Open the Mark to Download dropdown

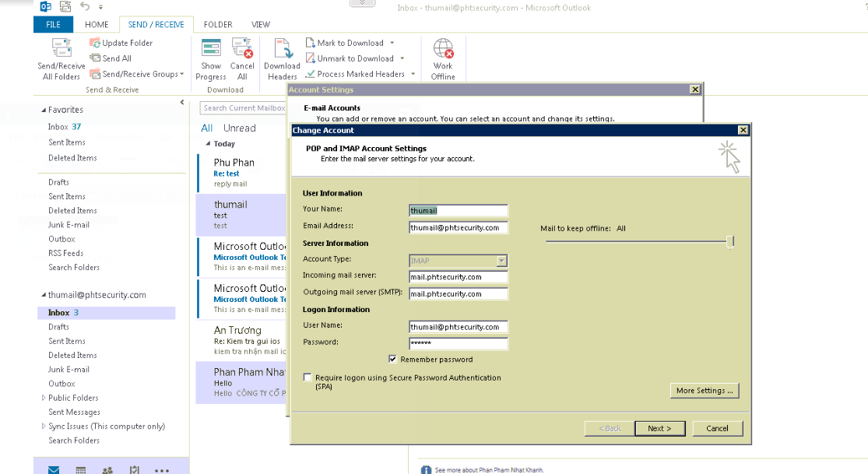pyautogui.click(x=392, y=43)
